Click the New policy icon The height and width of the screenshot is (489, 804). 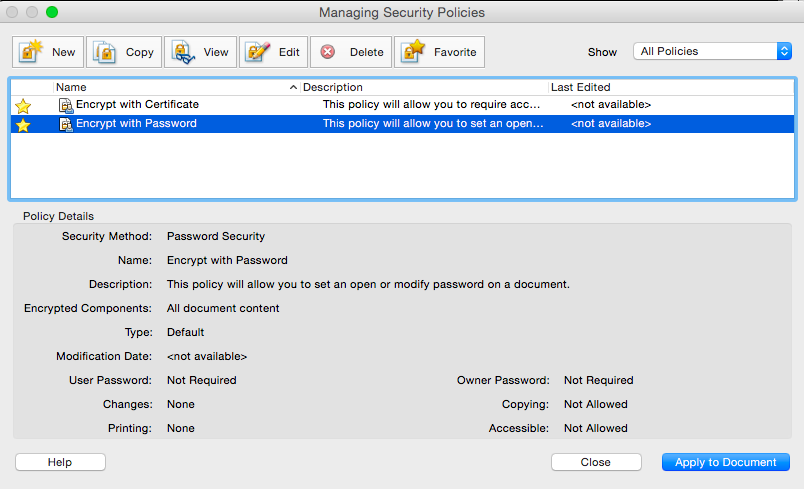(x=31, y=52)
